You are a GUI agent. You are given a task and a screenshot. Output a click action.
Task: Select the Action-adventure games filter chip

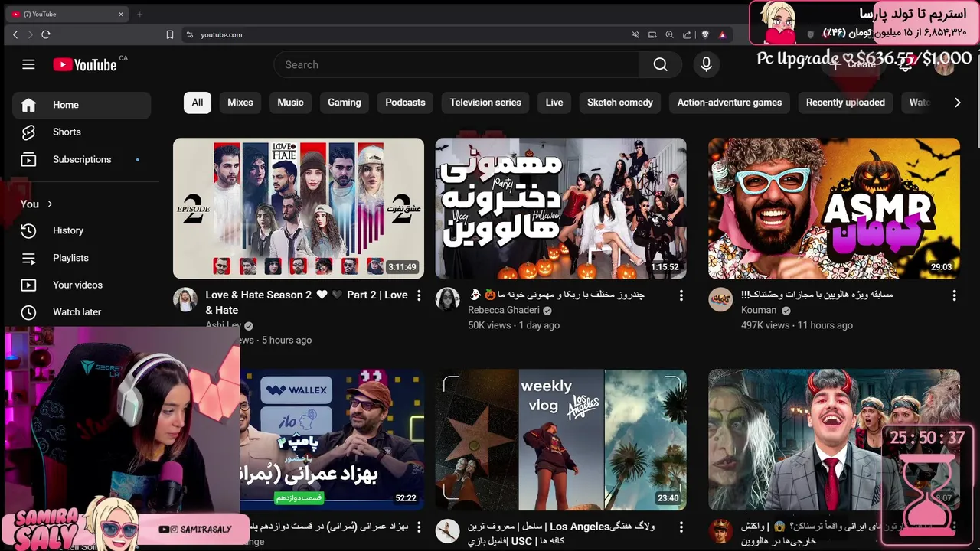[730, 103]
